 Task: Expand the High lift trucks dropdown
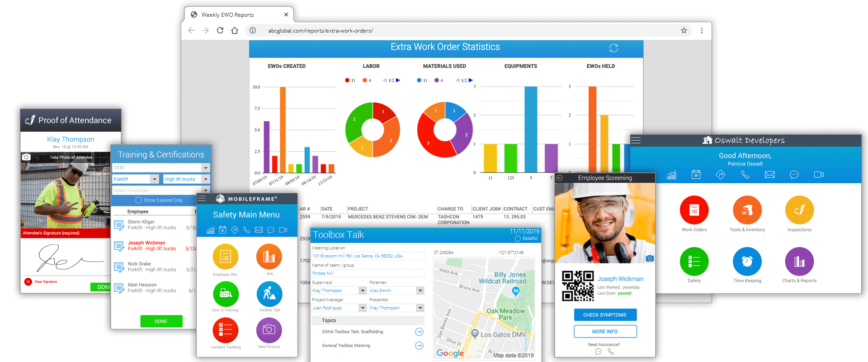(x=205, y=179)
